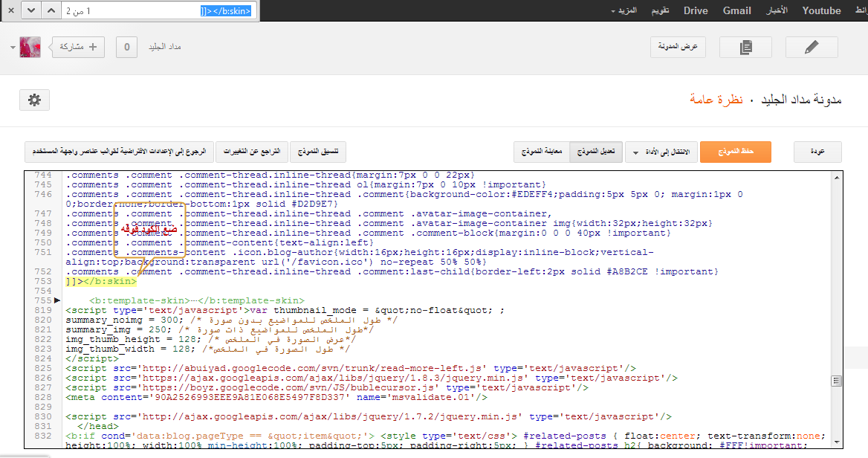The height and width of the screenshot is (458, 868).
Task: Switch to تعديل النموذج edit mode
Action: (595, 152)
